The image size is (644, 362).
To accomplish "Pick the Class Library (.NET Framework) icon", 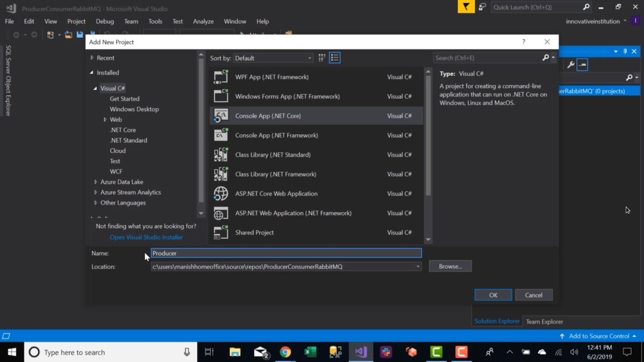I will click(x=221, y=174).
